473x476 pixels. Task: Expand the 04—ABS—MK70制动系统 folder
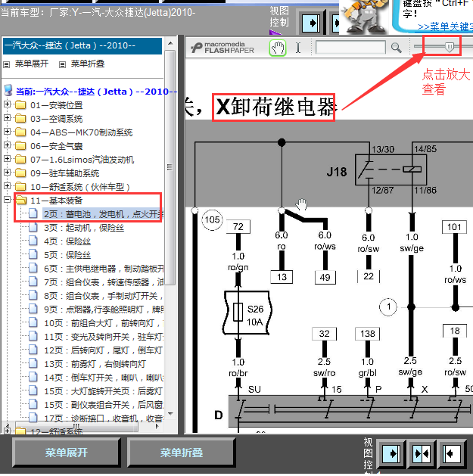pyautogui.click(x=7, y=132)
